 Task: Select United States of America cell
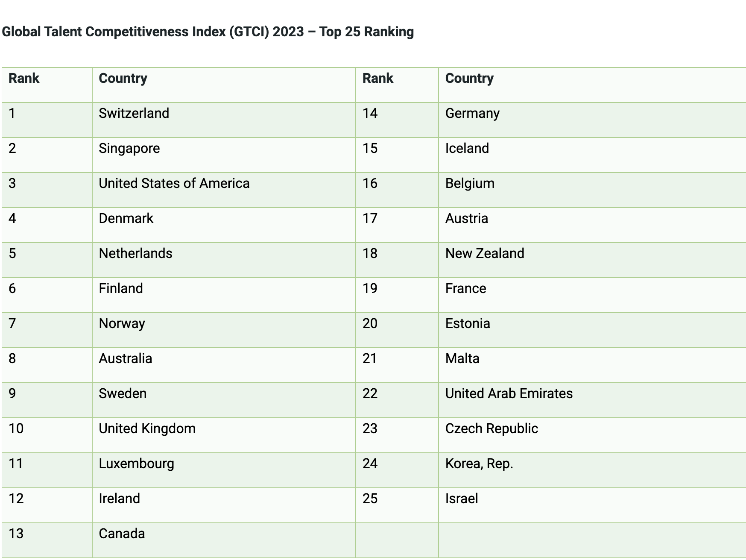pyautogui.click(x=174, y=184)
